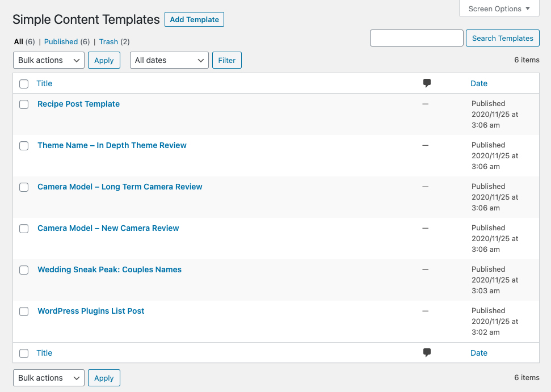Expand the All dates filter dropdown
The width and height of the screenshot is (551, 392).
pos(169,60)
